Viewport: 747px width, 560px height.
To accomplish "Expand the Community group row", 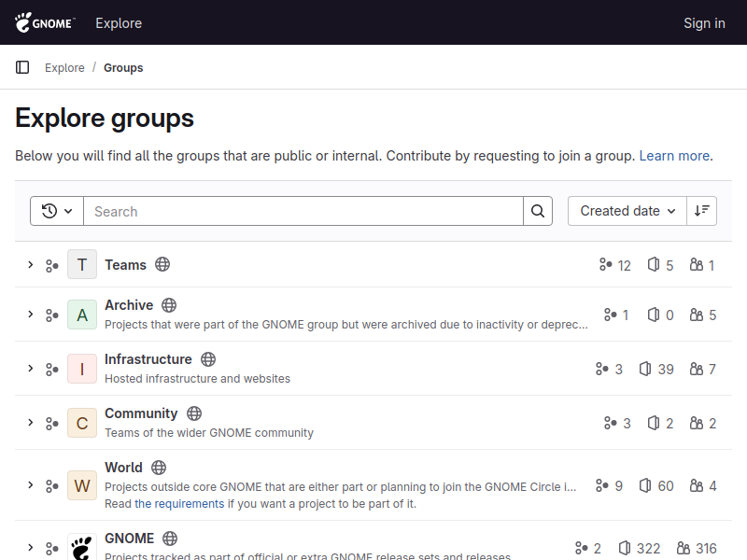I will [31, 423].
